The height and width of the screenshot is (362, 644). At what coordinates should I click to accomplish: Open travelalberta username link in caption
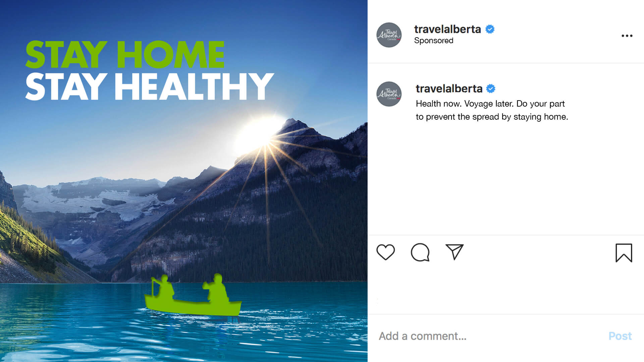coord(449,88)
